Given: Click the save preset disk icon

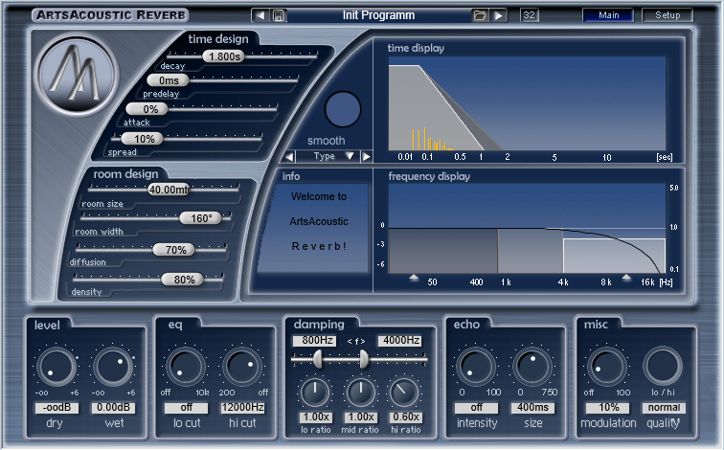Looking at the screenshot, I should pyautogui.click(x=279, y=15).
